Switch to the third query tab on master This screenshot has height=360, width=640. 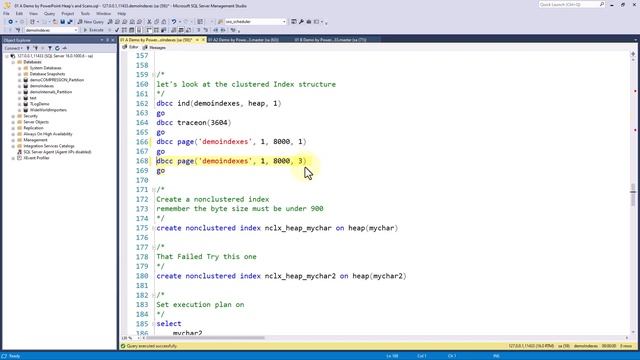[331, 40]
